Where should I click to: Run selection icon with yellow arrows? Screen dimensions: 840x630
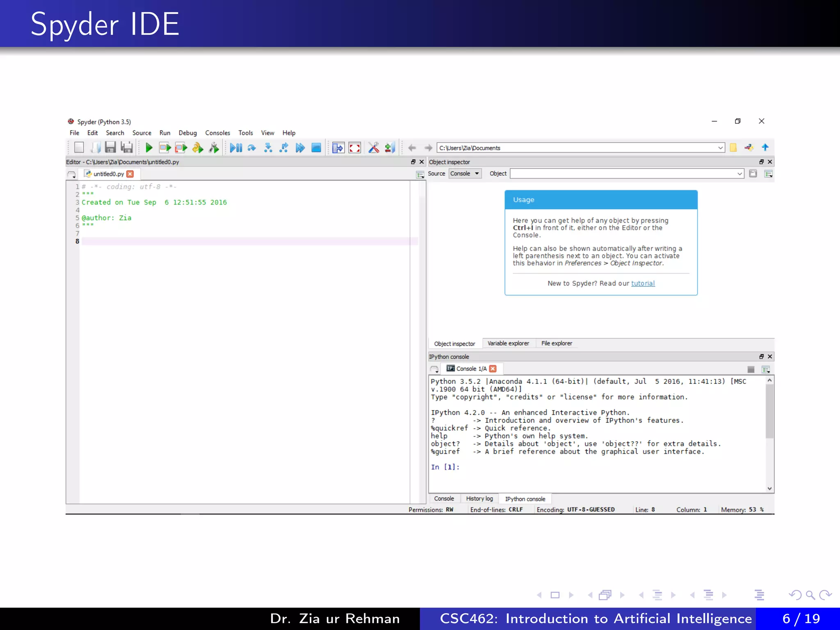198,148
